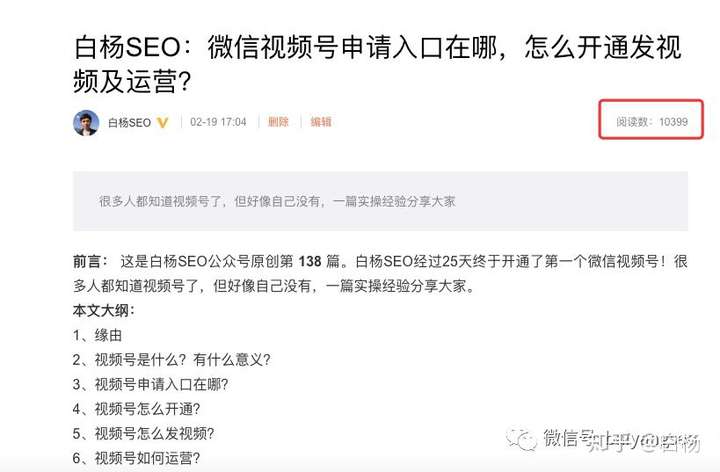Click the bold number 138 in the preface
The height and width of the screenshot is (472, 720).
coord(310,261)
